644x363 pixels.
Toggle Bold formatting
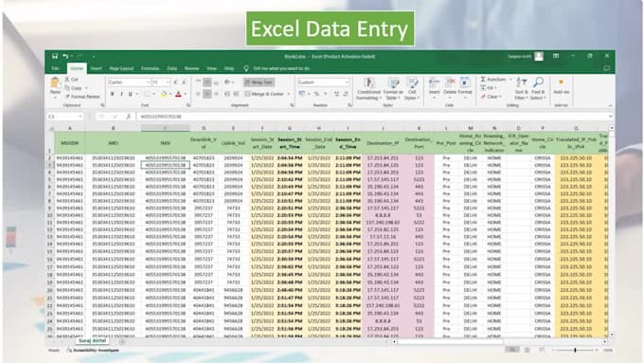tap(112, 94)
